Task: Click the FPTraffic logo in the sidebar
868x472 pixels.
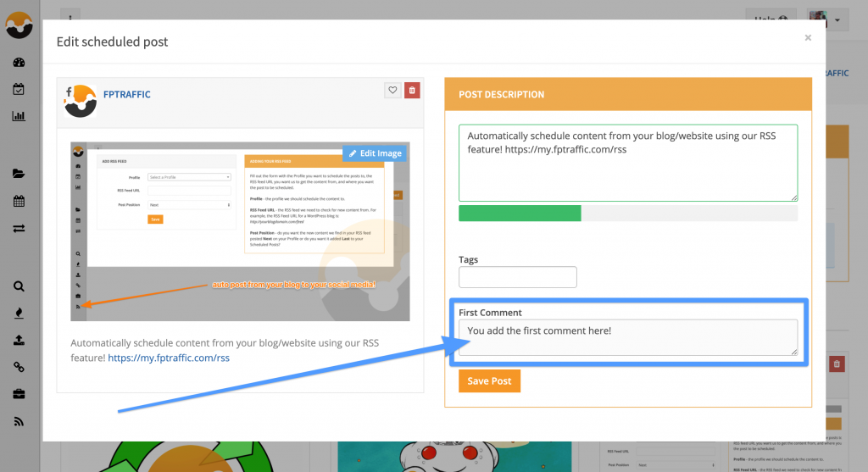Action: pos(19,25)
